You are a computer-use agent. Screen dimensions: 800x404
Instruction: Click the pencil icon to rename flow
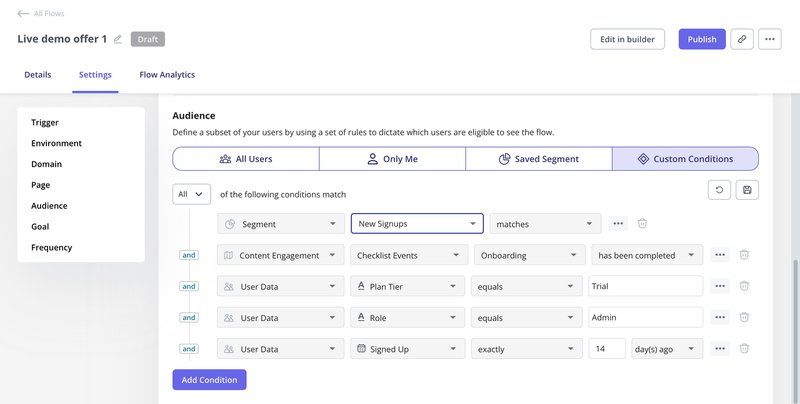118,39
